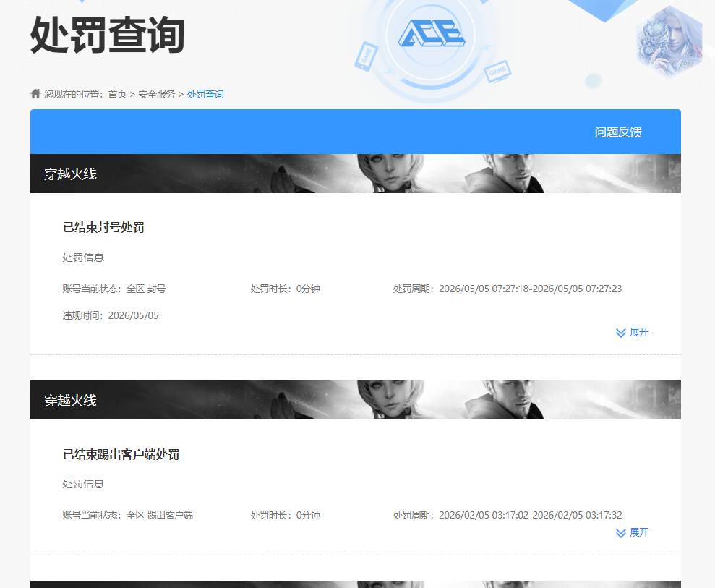Click the ACE logo at top

click(x=432, y=33)
